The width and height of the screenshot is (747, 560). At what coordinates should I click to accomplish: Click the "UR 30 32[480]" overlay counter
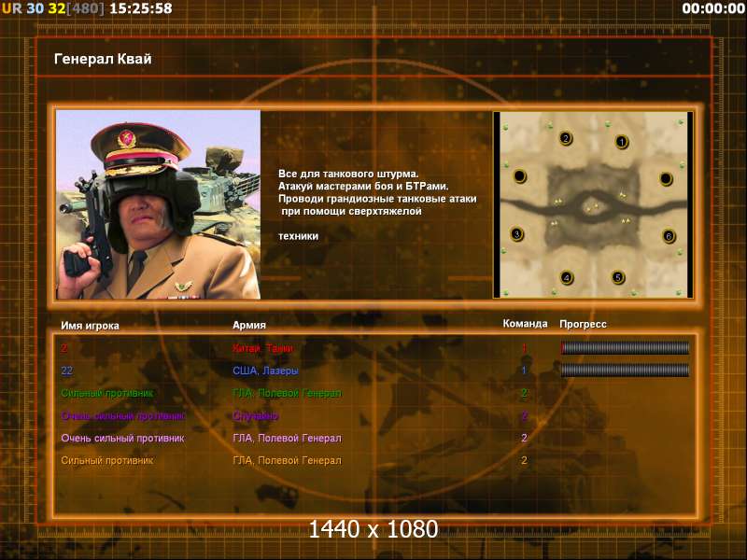(x=52, y=8)
